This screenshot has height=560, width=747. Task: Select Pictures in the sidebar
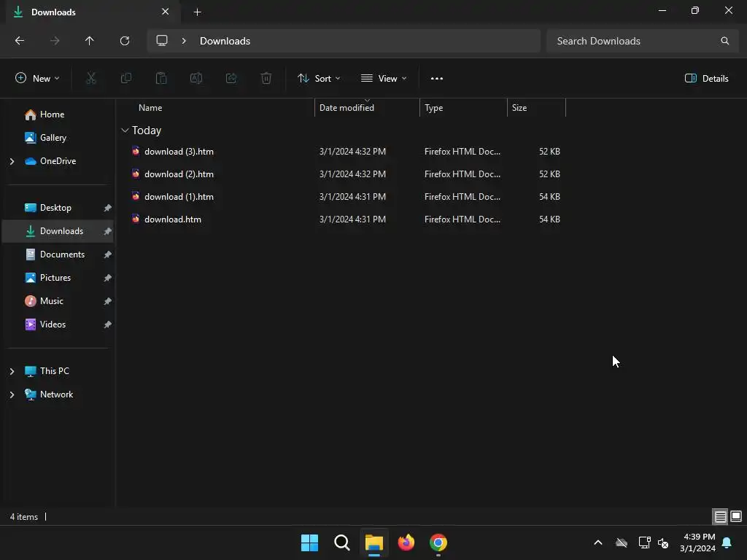(x=55, y=278)
